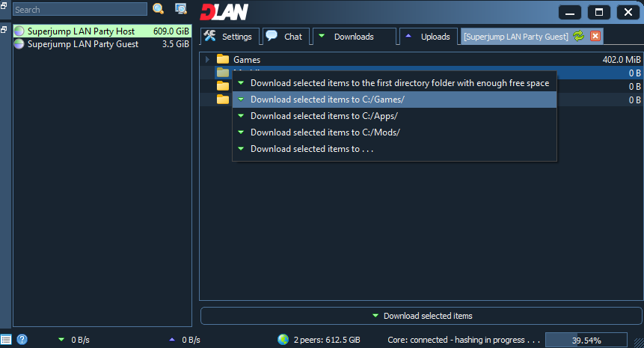This screenshot has height=348, width=644.
Task: Click the search magnifier icon
Action: pyautogui.click(x=158, y=9)
